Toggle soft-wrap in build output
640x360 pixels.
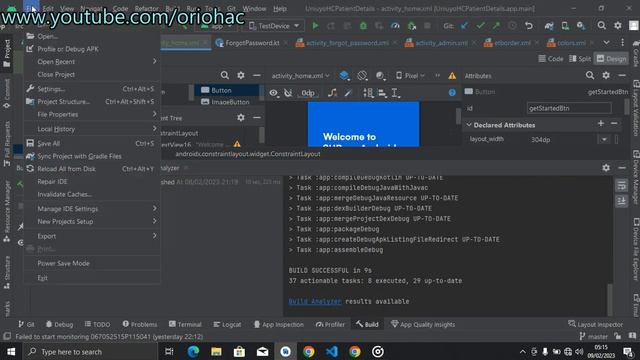622,185
